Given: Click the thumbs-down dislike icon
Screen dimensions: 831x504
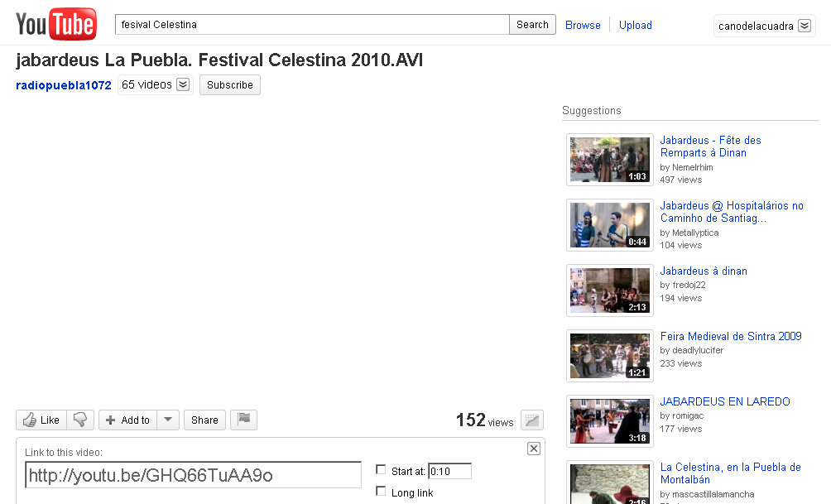Looking at the screenshot, I should pos(80,420).
